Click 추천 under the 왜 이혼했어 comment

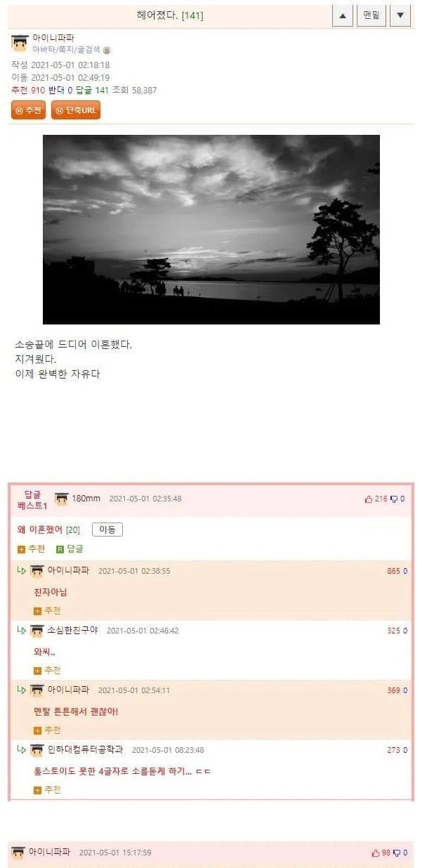(32, 549)
